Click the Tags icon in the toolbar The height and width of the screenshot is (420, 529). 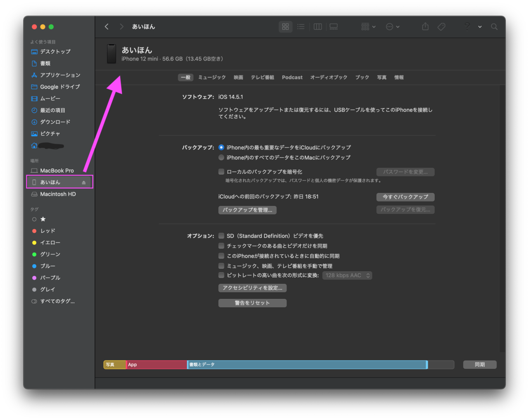point(441,26)
